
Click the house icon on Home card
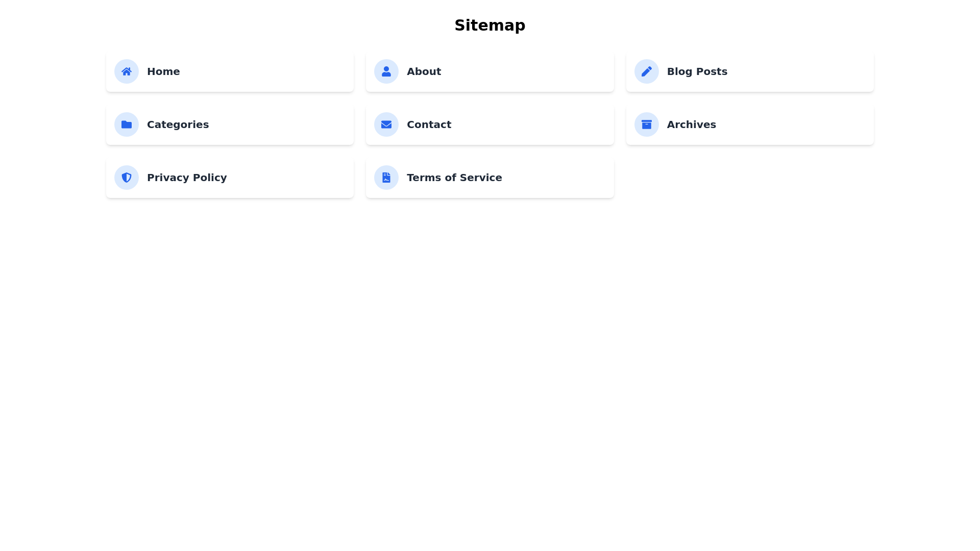point(126,71)
